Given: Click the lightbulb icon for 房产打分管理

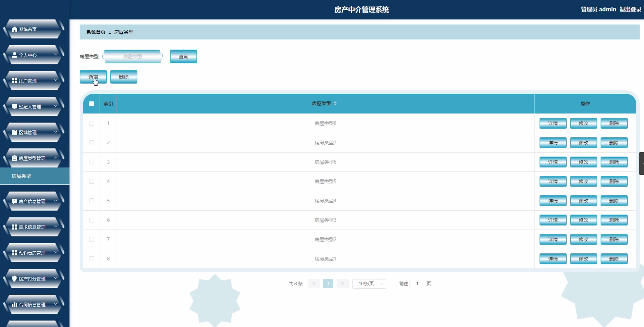Looking at the screenshot, I should (15, 279).
